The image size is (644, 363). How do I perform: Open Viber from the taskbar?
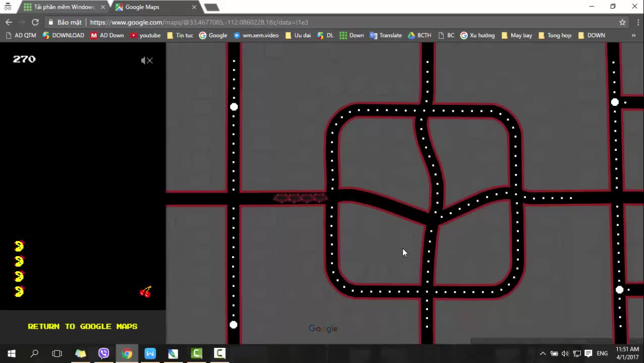point(103,353)
